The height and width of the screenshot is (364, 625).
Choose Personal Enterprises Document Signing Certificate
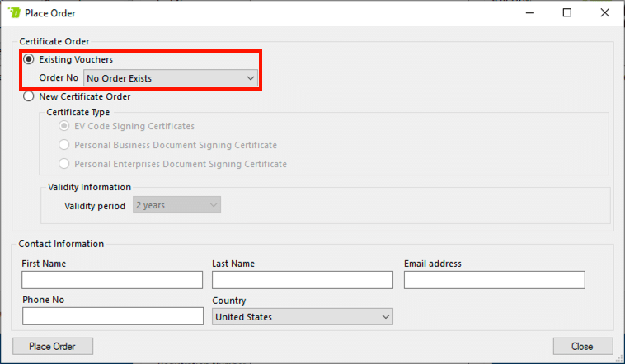[x=64, y=164]
